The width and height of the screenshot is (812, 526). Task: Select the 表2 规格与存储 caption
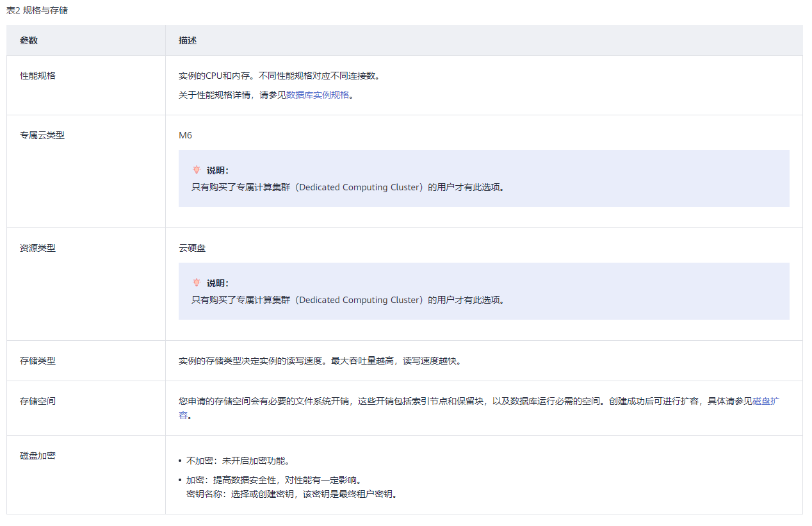coord(37,11)
